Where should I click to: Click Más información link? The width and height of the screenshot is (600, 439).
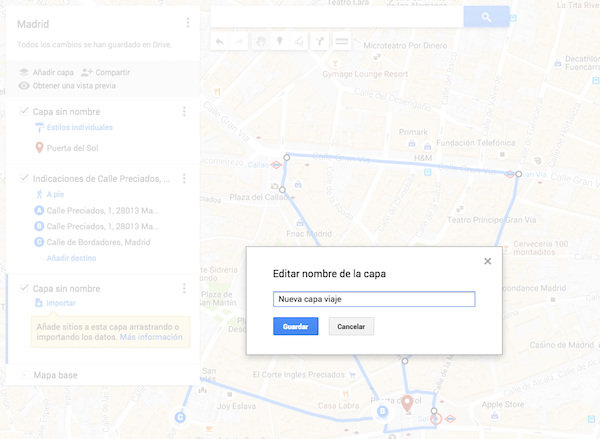point(151,337)
